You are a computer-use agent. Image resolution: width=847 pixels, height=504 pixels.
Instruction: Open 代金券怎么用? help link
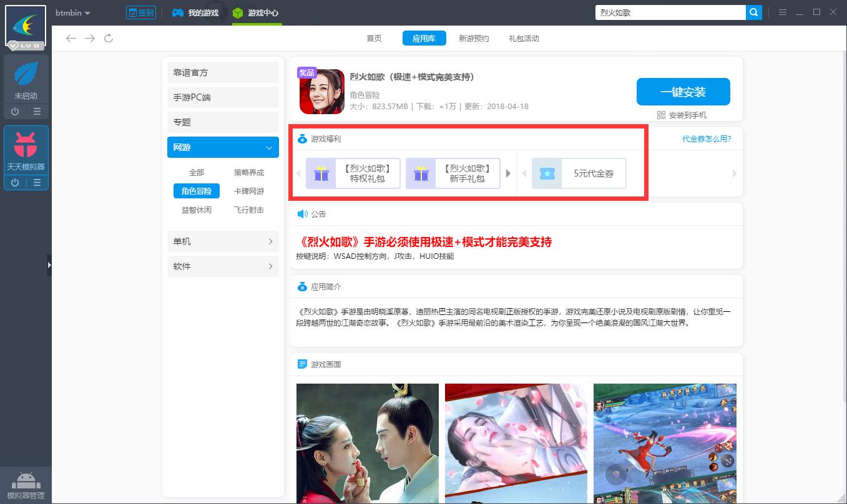707,139
